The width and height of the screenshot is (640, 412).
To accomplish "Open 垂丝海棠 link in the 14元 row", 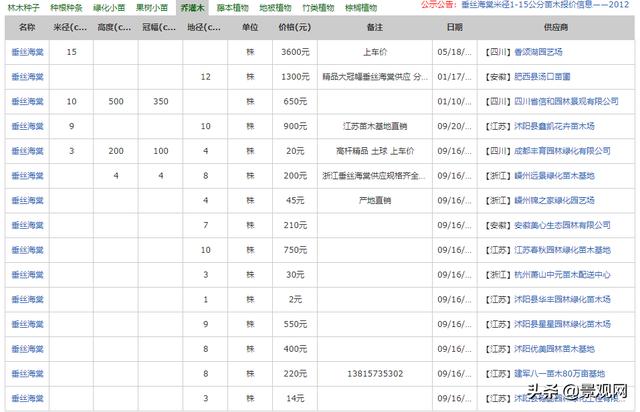I will 27,399.
